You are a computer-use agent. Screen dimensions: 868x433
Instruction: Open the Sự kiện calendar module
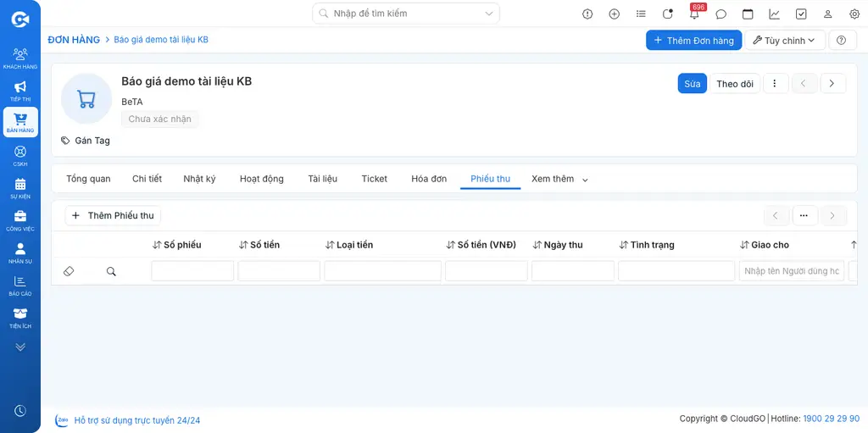click(20, 188)
